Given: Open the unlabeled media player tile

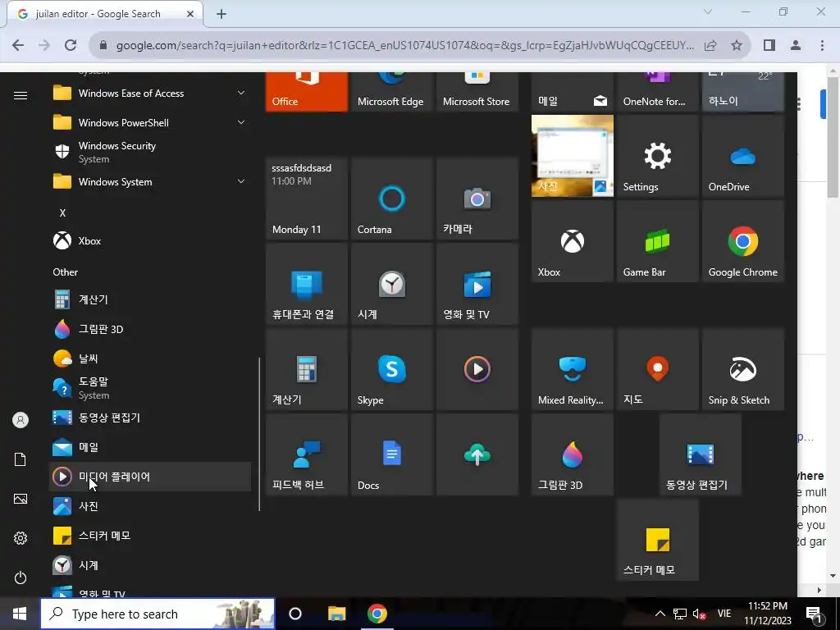Looking at the screenshot, I should click(x=477, y=369).
